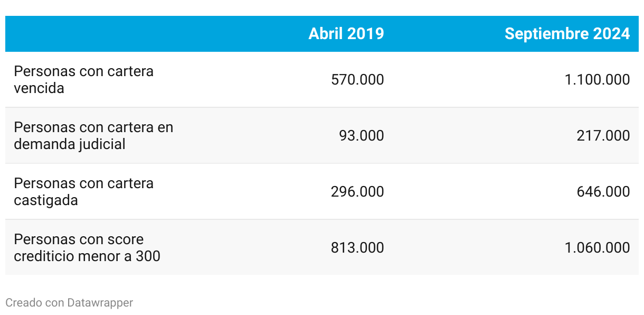Click the word 'castigada' in third row
The height and width of the screenshot is (315, 644).
coord(46,200)
